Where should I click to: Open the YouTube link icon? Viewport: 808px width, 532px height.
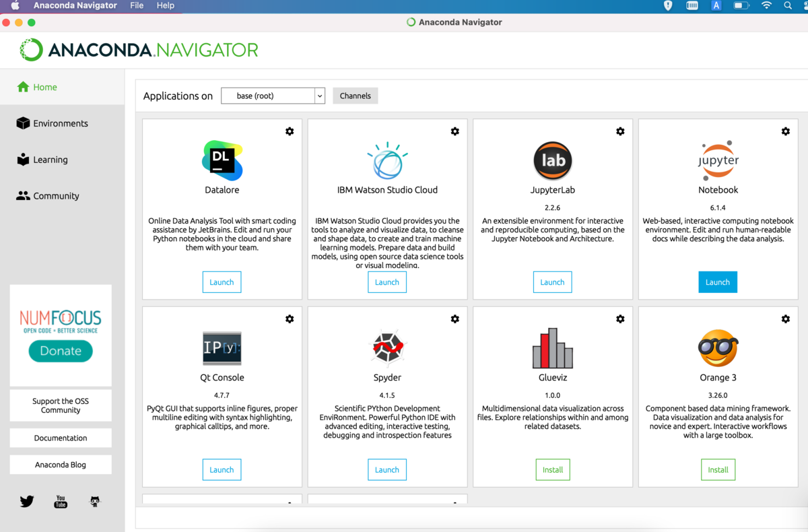61,502
